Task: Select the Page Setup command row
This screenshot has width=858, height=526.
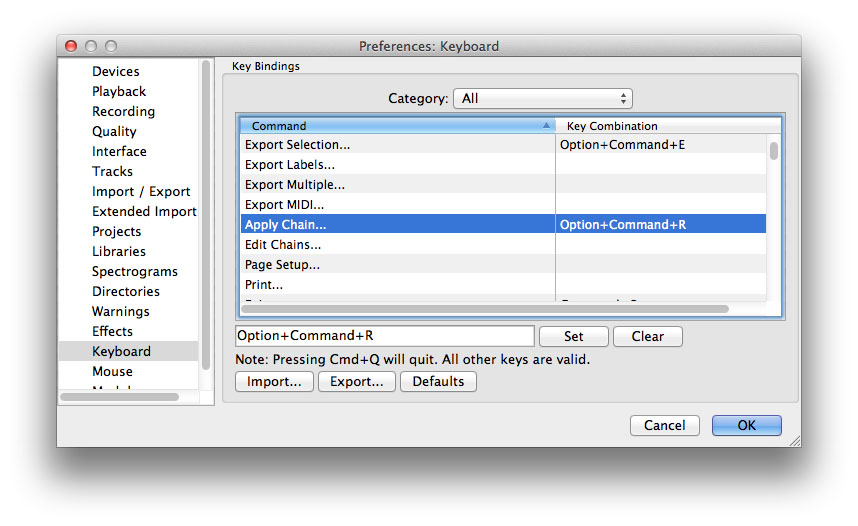Action: [x=398, y=265]
